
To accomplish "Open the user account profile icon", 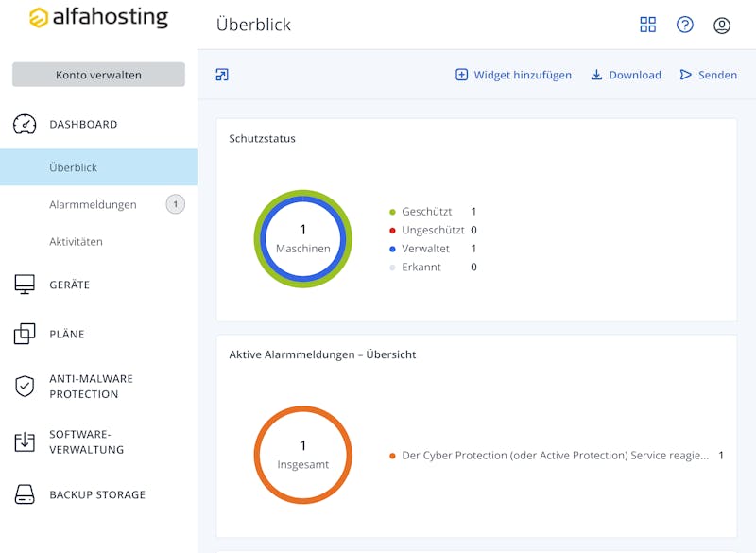I will [722, 25].
